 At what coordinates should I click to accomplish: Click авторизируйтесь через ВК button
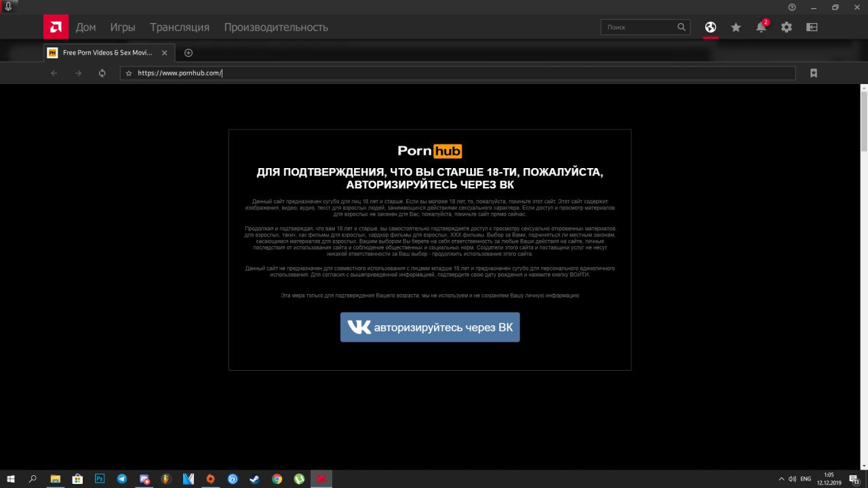430,327
